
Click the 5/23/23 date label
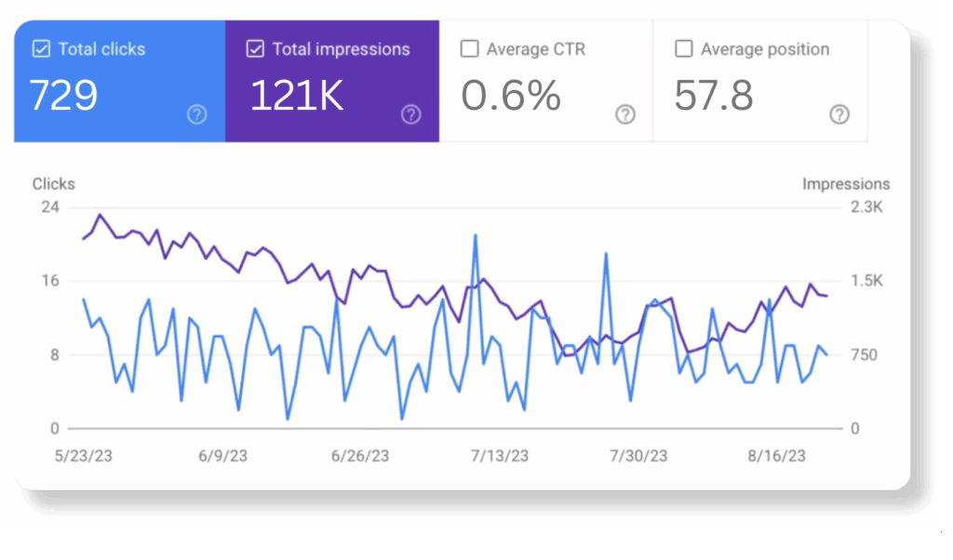click(x=83, y=456)
